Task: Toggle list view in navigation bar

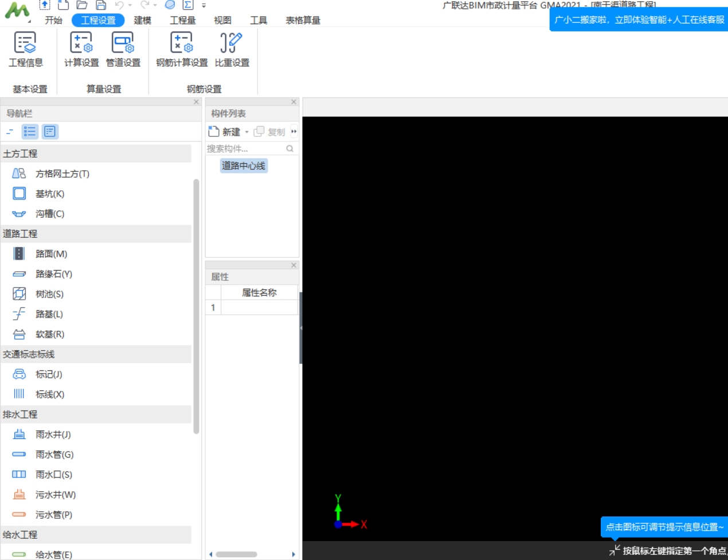Action: [30, 132]
